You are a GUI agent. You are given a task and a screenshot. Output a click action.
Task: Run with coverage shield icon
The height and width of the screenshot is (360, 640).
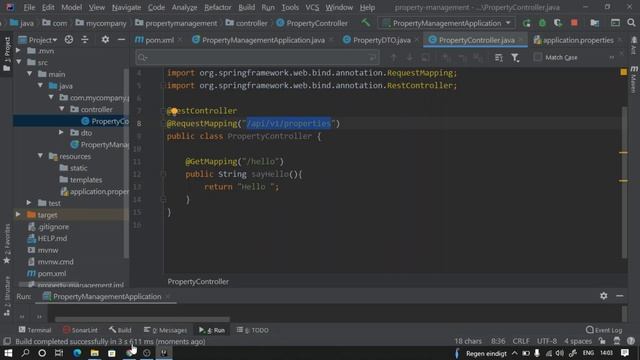coord(558,23)
